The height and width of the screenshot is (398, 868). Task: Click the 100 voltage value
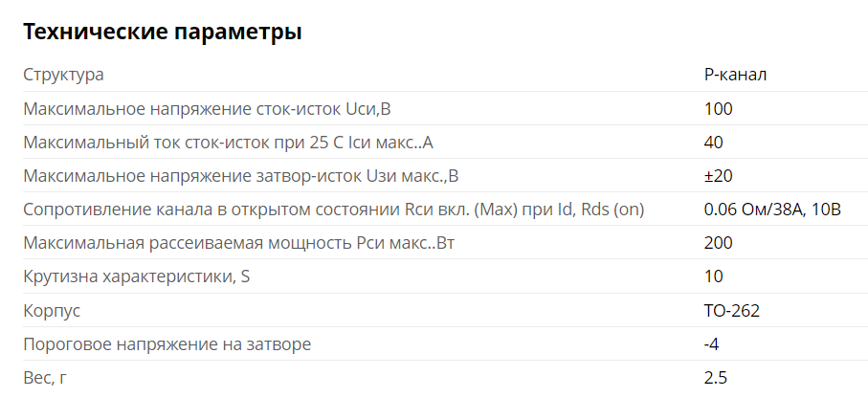[x=718, y=109]
